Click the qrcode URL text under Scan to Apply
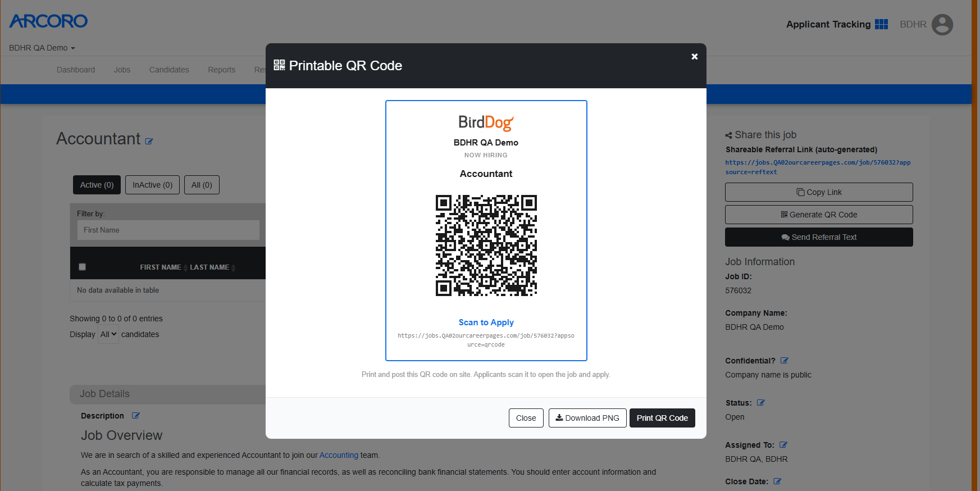 coord(486,340)
